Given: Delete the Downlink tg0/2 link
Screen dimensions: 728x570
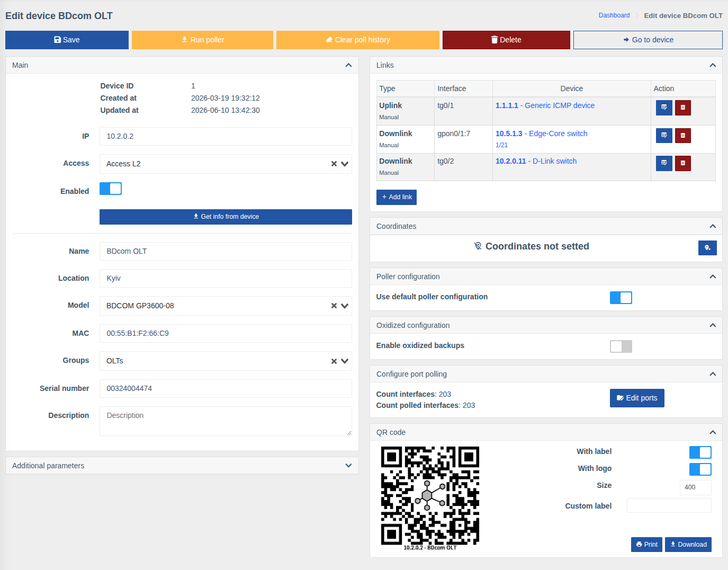Looking at the screenshot, I should tap(683, 163).
